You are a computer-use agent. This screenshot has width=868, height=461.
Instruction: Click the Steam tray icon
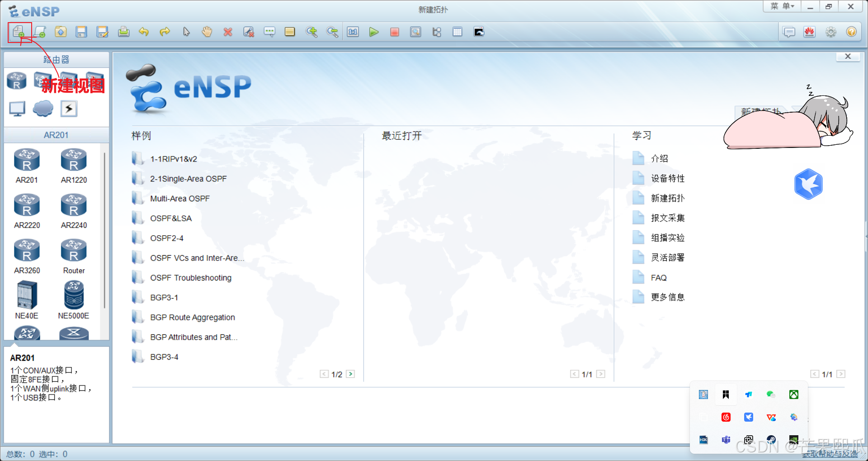(771, 439)
